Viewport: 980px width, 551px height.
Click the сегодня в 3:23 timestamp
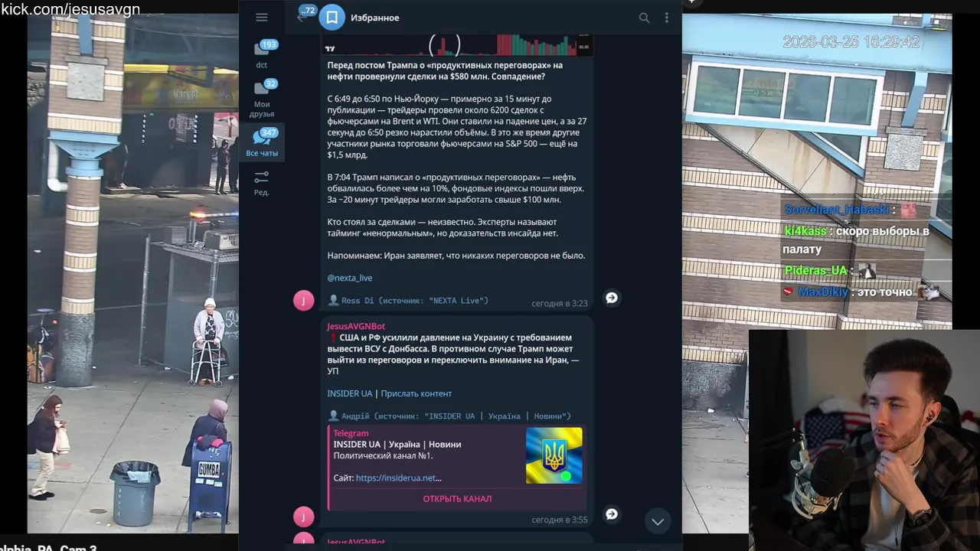[x=560, y=303]
